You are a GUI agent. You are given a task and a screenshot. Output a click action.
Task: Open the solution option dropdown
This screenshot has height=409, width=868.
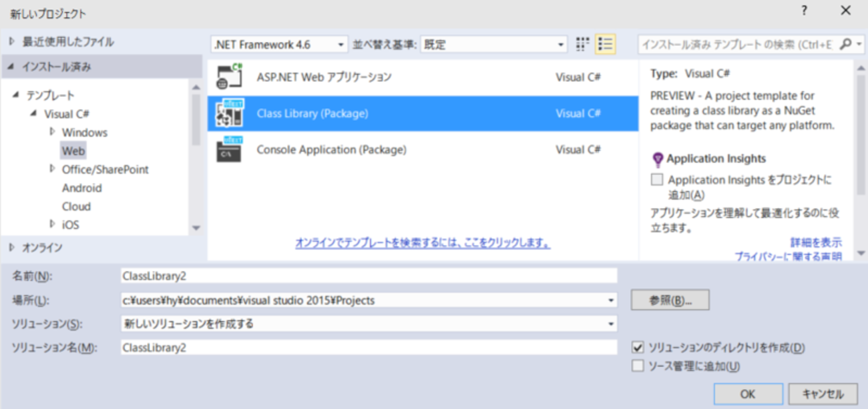click(x=612, y=324)
